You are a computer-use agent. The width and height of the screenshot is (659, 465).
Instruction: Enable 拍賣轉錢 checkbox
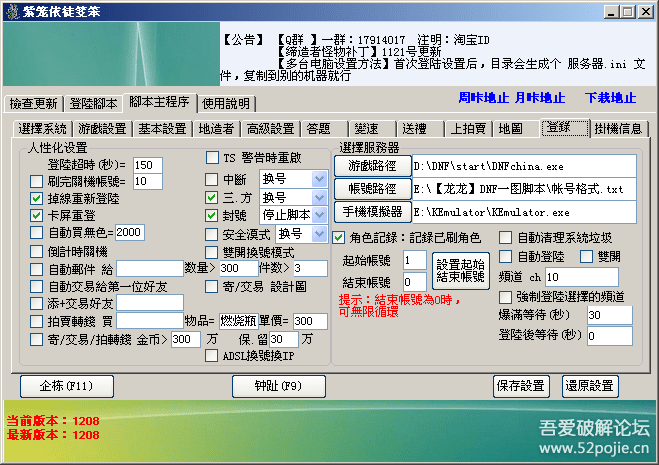click(37, 322)
